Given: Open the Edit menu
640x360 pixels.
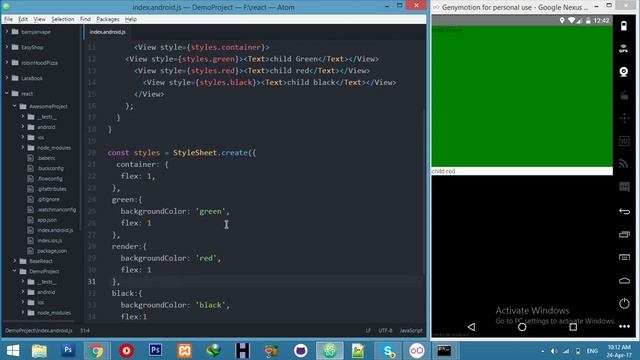Looking at the screenshot, I should coord(23,19).
